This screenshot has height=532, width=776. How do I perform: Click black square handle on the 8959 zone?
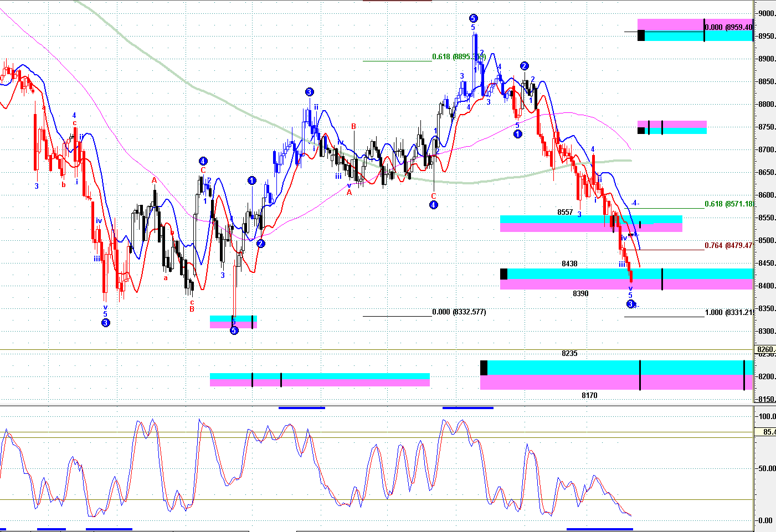pyautogui.click(x=641, y=35)
